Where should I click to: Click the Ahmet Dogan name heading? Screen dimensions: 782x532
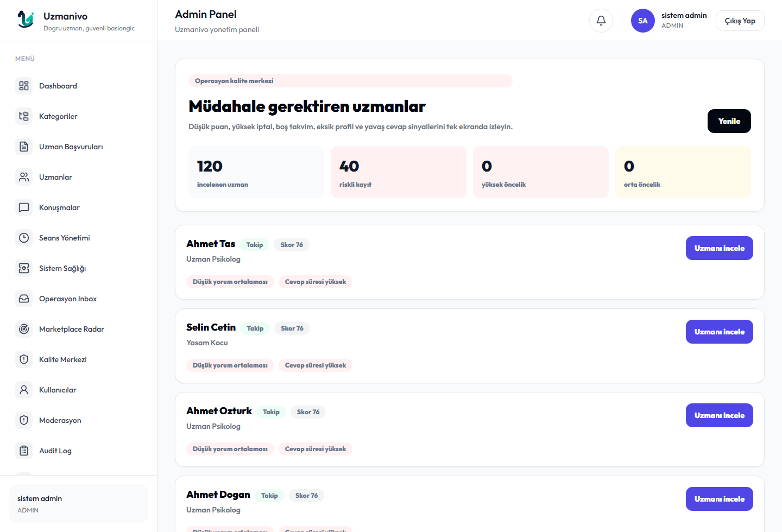coord(218,495)
